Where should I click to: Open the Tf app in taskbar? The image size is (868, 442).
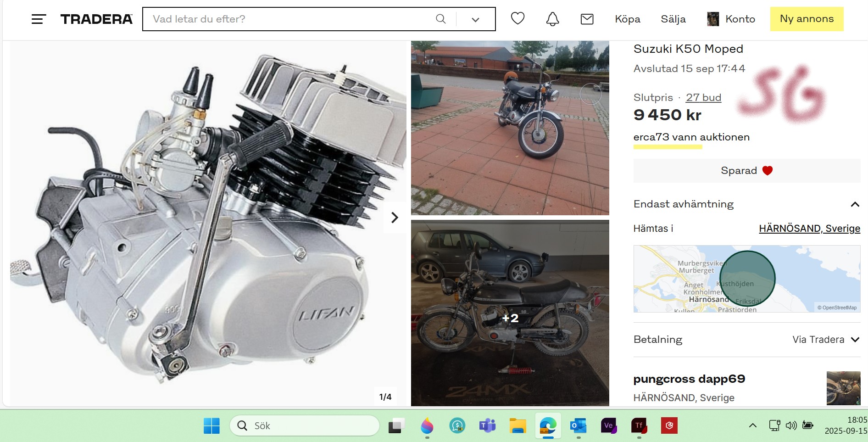[639, 426]
